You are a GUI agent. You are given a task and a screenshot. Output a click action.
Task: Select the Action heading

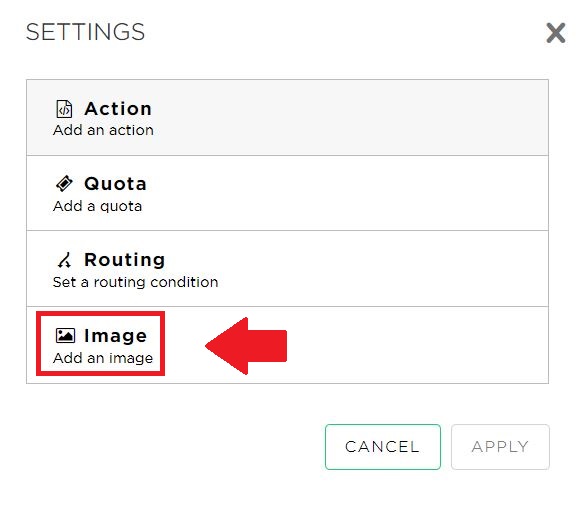coord(118,109)
